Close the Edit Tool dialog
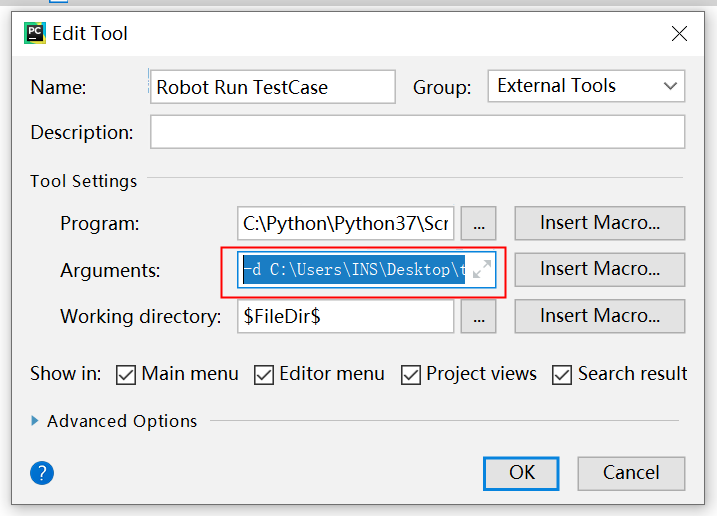The image size is (717, 516). [x=679, y=33]
